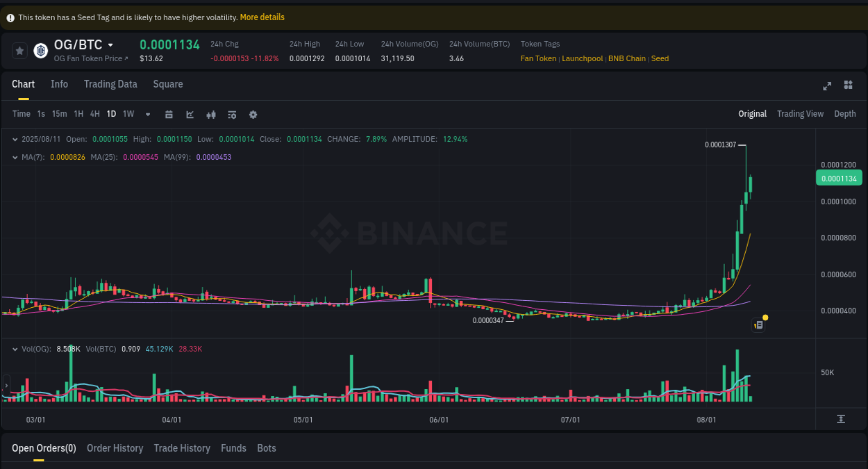The image size is (868, 469).
Task: Toggle the favorite star for OG/BTC
Action: pyautogui.click(x=19, y=50)
